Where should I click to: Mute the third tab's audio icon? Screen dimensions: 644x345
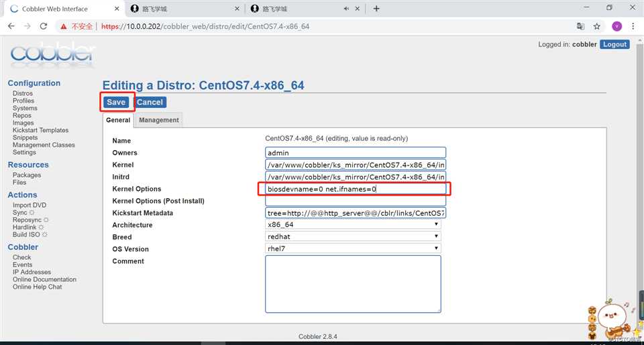point(346,9)
